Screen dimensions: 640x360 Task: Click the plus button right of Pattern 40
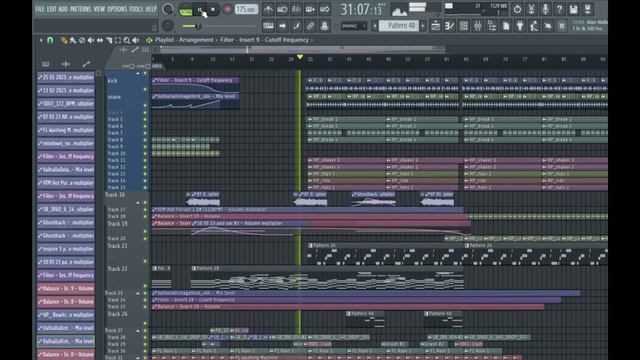tap(423, 26)
